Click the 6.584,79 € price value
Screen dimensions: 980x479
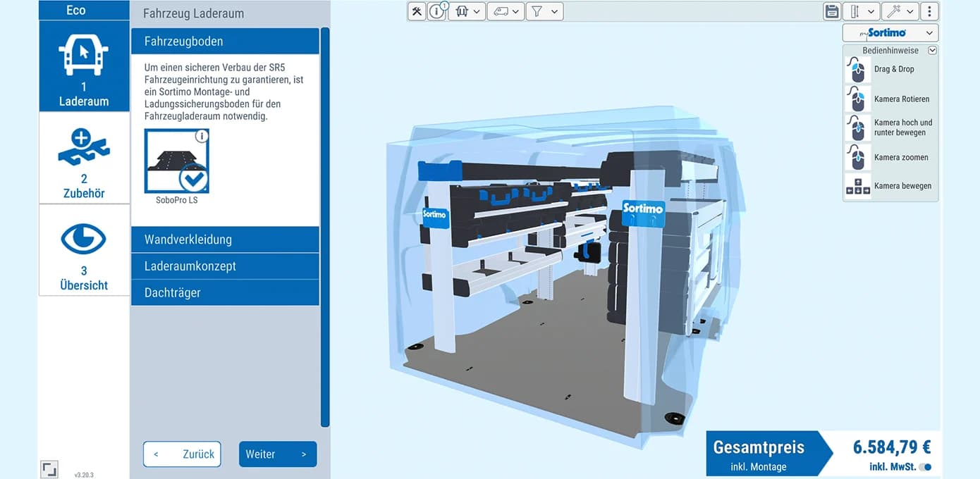pyautogui.click(x=892, y=447)
